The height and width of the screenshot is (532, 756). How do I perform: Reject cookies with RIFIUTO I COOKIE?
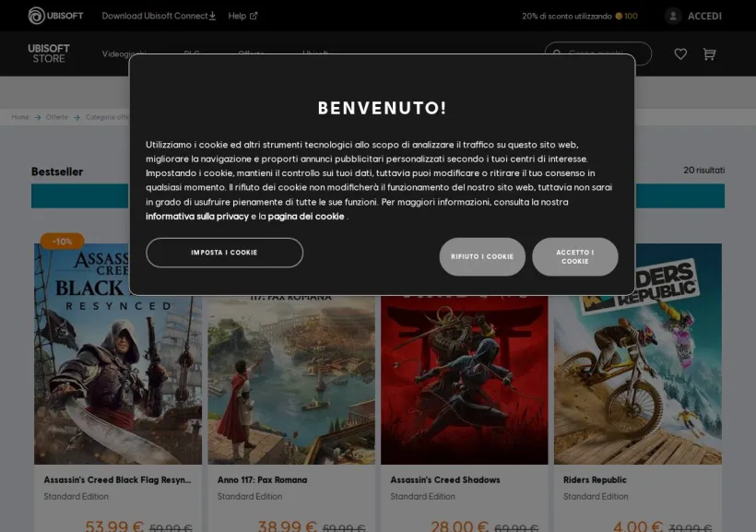tap(482, 256)
